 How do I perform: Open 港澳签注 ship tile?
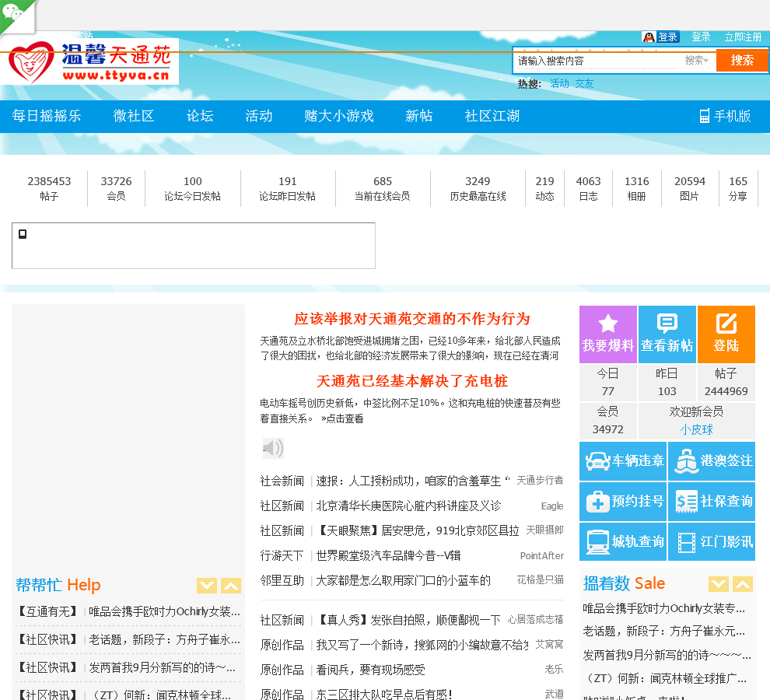pos(712,460)
